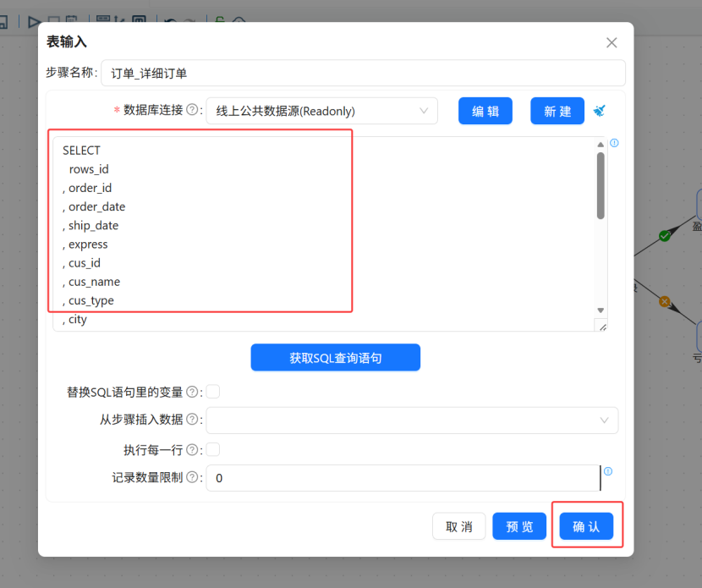Open help icon next to 替换SQL语句里的变量

click(192, 392)
